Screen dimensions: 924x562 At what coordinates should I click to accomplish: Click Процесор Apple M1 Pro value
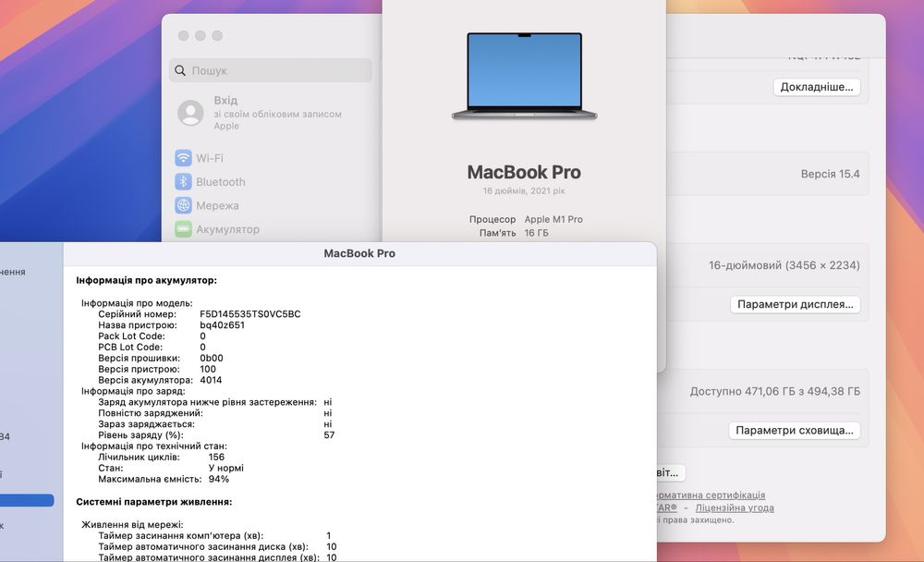(x=553, y=219)
